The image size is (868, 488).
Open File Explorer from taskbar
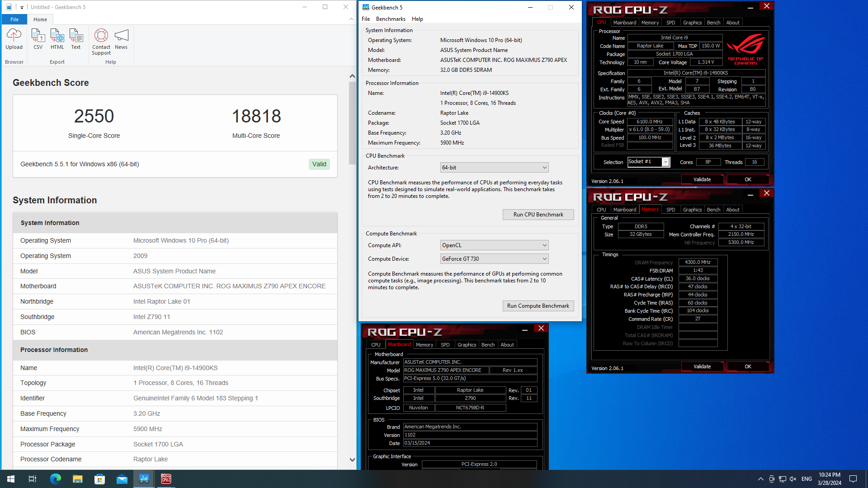click(x=77, y=479)
